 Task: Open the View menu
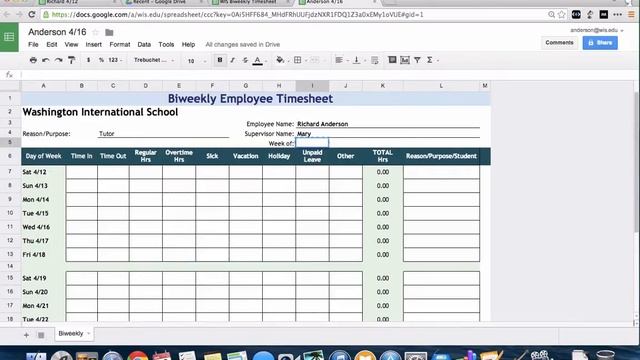pyautogui.click(x=71, y=44)
